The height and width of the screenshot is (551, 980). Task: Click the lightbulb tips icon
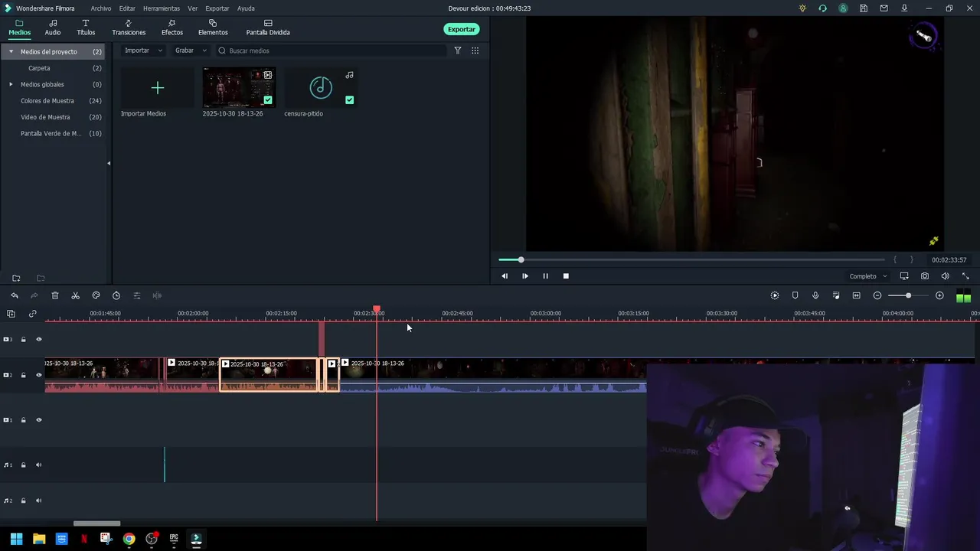(802, 8)
